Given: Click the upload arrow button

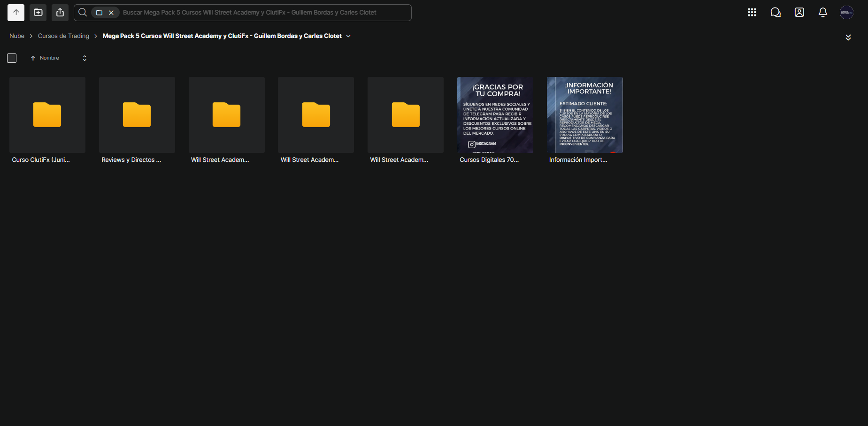Looking at the screenshot, I should 16,13.
